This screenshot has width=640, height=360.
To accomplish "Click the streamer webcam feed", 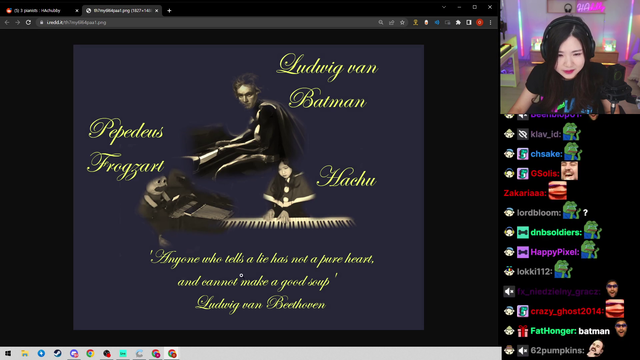I will [x=570, y=57].
